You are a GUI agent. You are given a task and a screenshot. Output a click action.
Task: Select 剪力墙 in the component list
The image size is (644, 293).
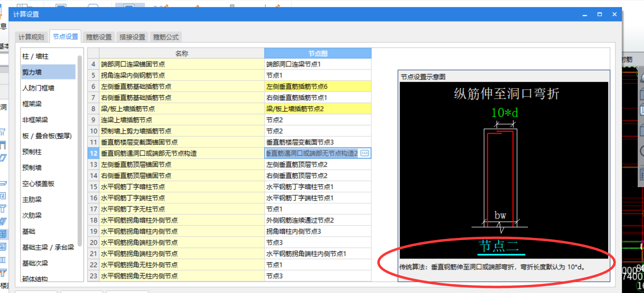coord(48,72)
